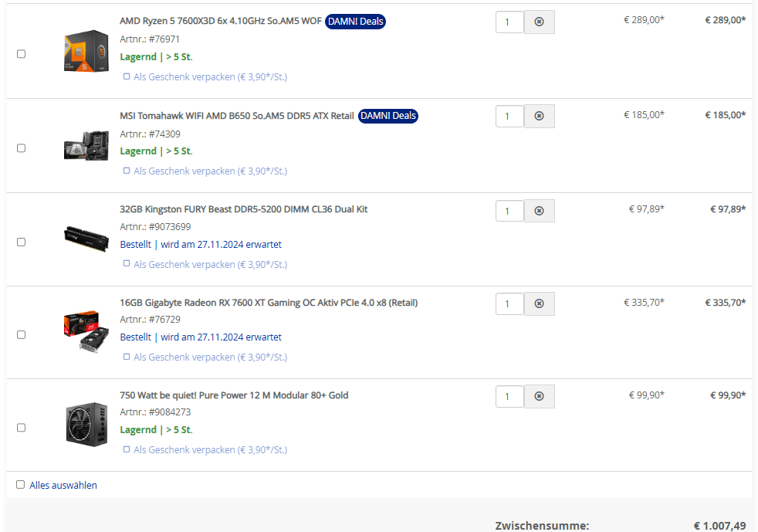Click the Kingston FURY RAM thumbnail

click(x=86, y=239)
